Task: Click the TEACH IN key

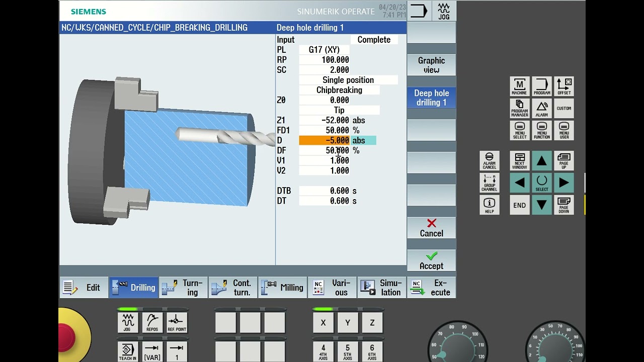Action: tap(127, 352)
